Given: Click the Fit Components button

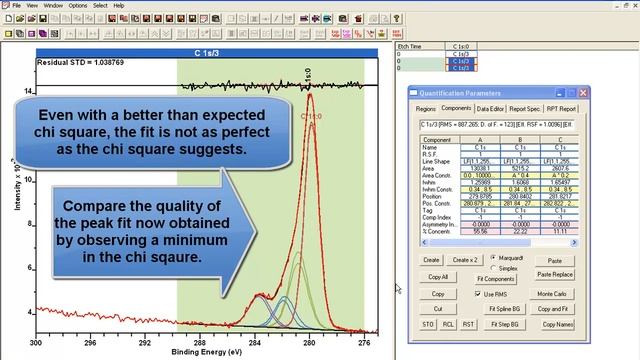Looking at the screenshot, I should click(496, 279).
